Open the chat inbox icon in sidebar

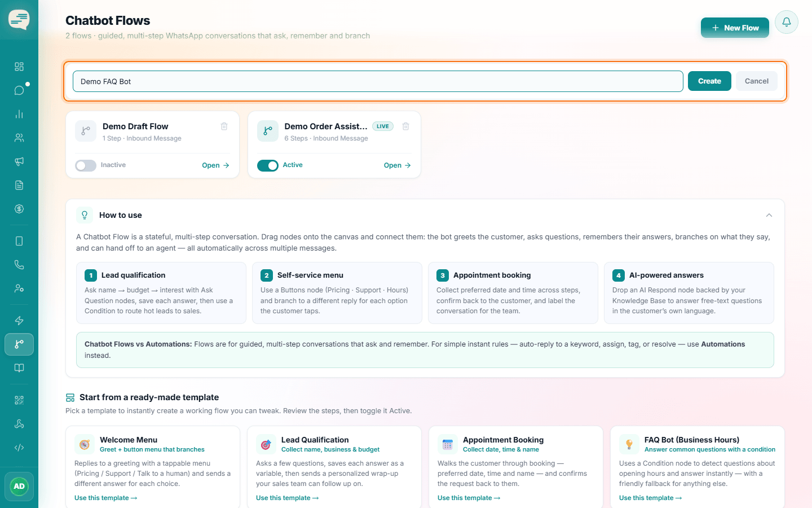pos(19,90)
